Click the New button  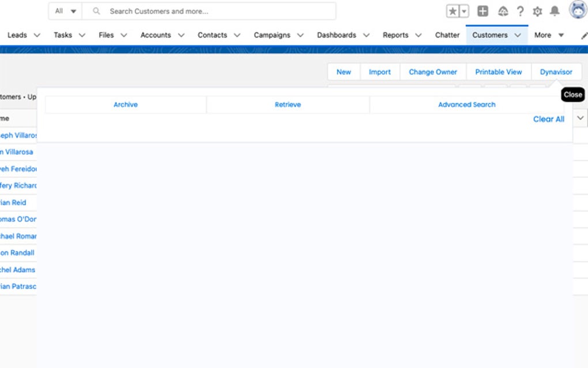[343, 72]
